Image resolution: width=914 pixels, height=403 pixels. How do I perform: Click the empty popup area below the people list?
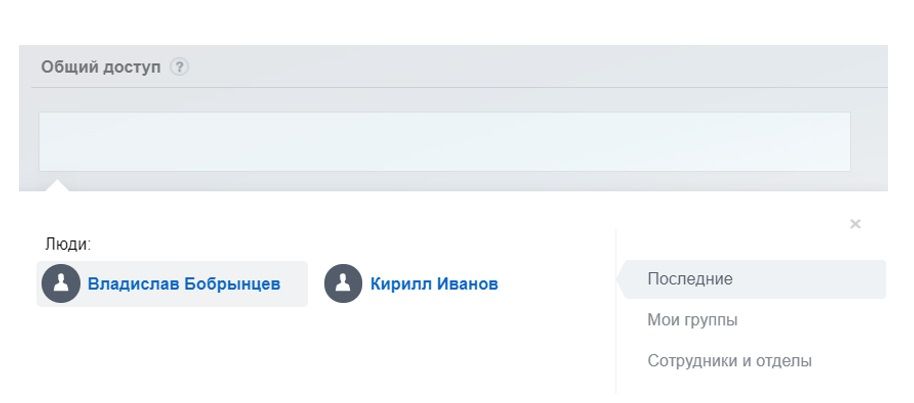[300, 350]
